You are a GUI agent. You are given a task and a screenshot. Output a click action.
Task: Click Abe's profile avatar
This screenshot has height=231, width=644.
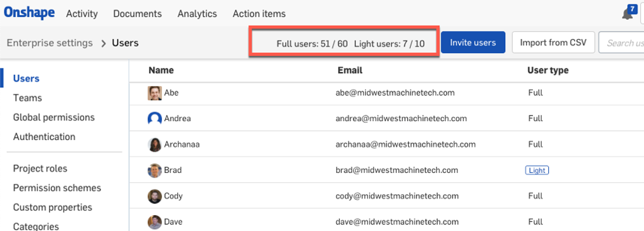coord(155,93)
